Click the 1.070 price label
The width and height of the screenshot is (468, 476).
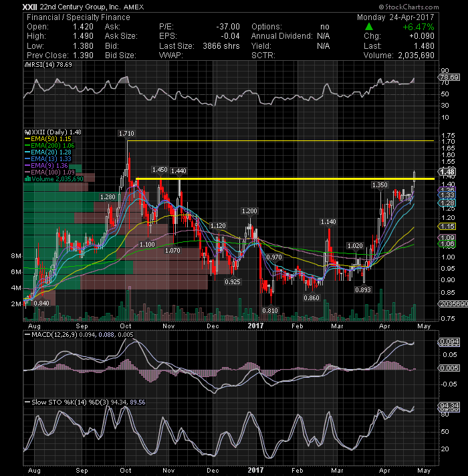coord(172,251)
